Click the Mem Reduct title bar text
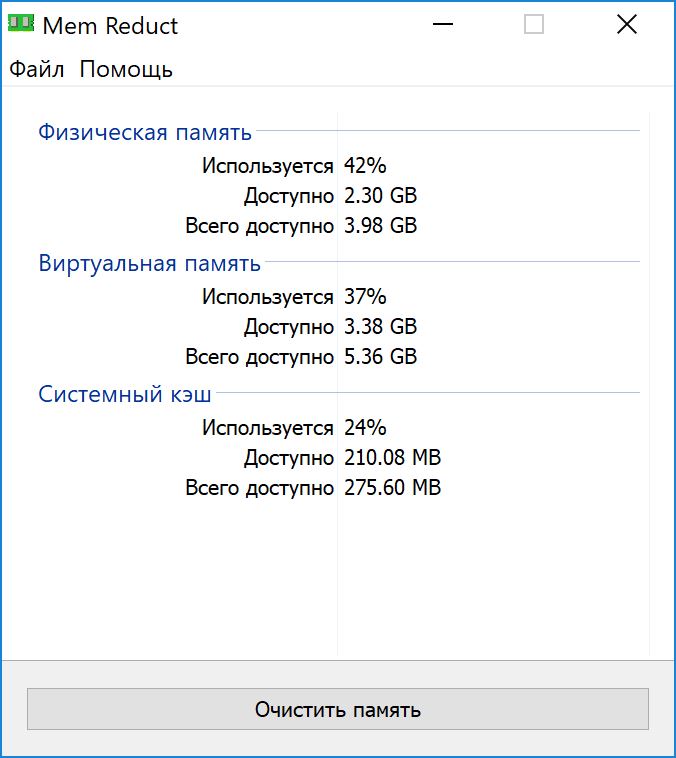 point(110,26)
